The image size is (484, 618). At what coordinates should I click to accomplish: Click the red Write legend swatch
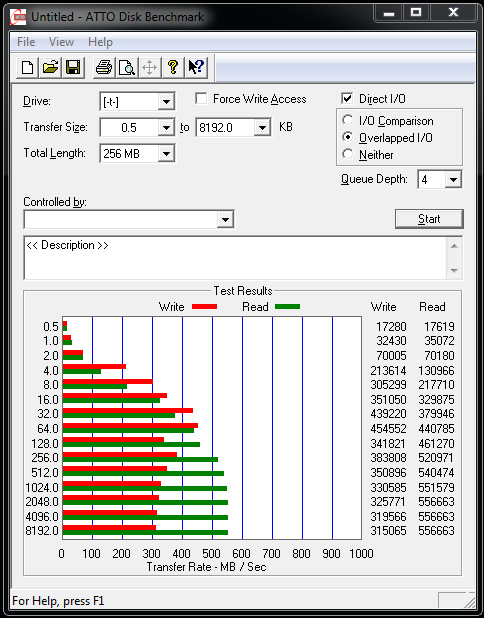tap(204, 306)
